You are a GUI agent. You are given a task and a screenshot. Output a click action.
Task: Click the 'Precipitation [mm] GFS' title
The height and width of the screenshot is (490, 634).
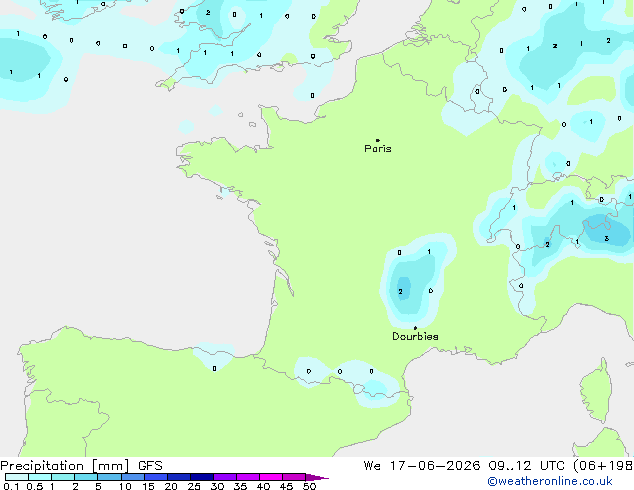pyautogui.click(x=81, y=466)
